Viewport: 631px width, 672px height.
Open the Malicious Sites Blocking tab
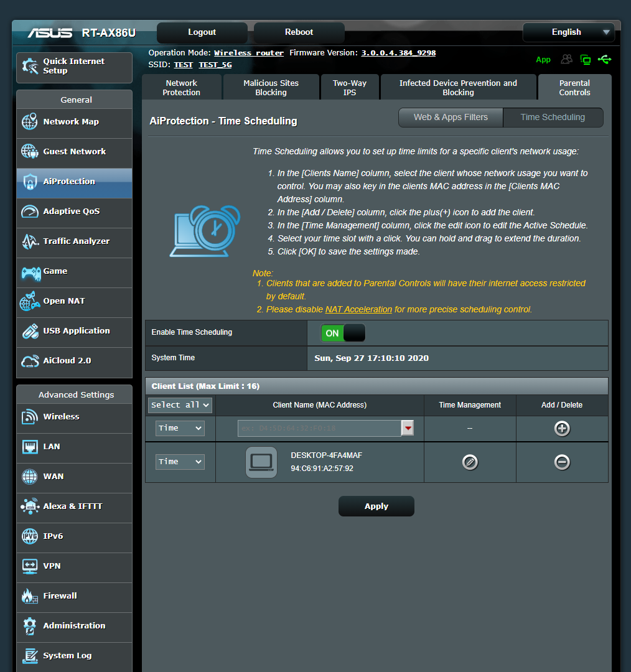(x=270, y=86)
